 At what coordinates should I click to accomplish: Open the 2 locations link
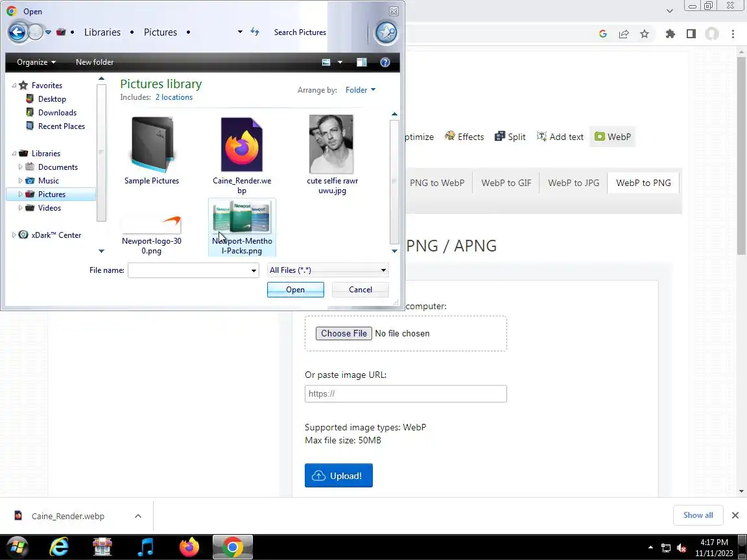(x=174, y=97)
